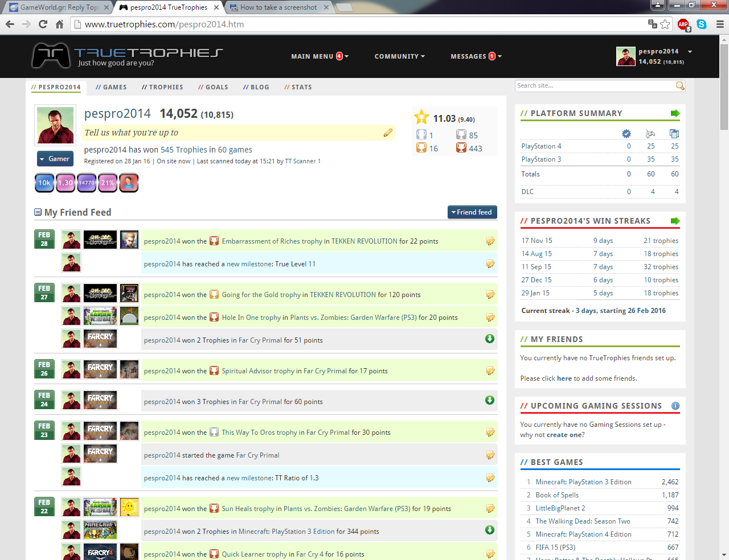Open Platform Summary green arrow
Screen dimensions: 729x560
(x=675, y=113)
